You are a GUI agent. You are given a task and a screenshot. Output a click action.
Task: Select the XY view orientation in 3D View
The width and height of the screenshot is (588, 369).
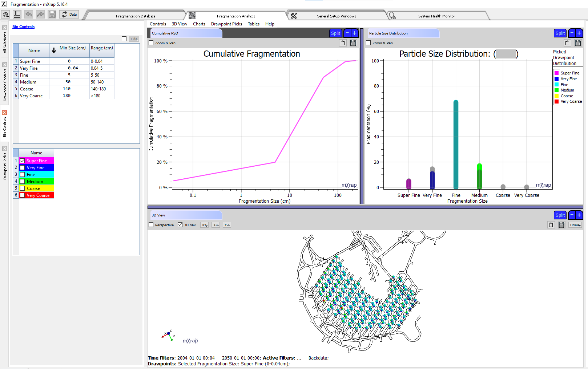[204, 225]
